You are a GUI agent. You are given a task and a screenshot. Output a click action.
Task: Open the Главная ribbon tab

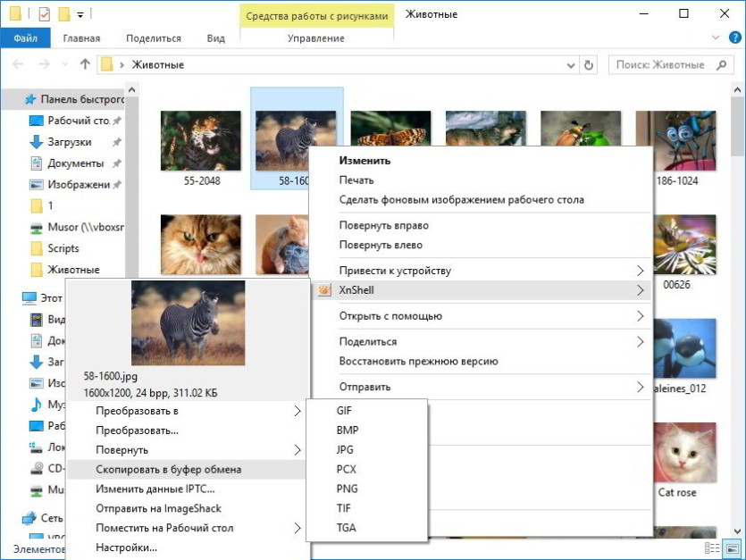pyautogui.click(x=81, y=38)
